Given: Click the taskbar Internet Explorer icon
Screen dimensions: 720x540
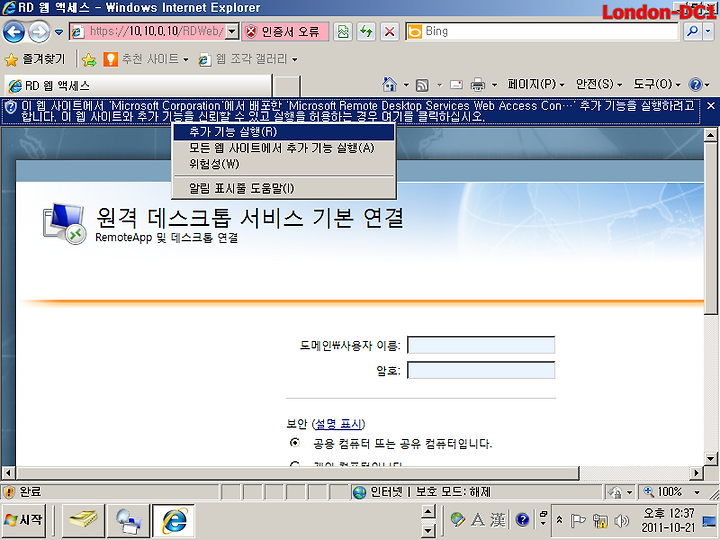Looking at the screenshot, I should click(174, 520).
